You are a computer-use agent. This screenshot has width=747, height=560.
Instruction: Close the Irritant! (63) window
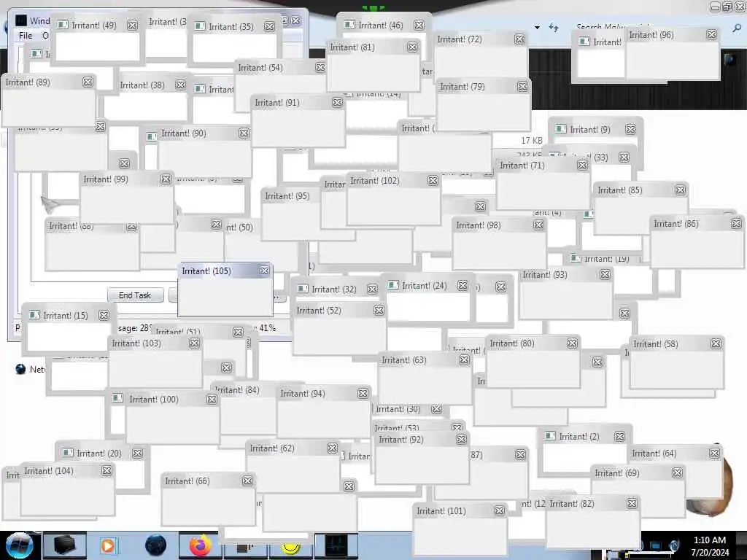point(465,360)
